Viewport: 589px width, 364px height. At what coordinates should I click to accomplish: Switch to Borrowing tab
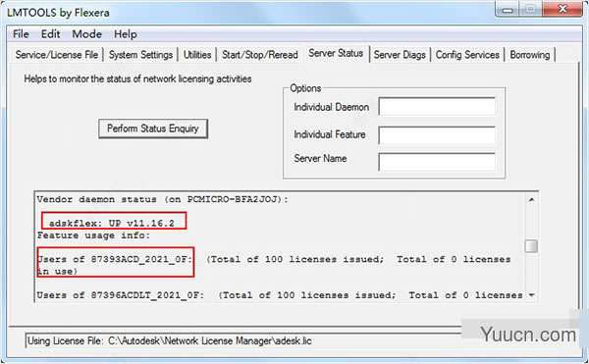pyautogui.click(x=530, y=55)
